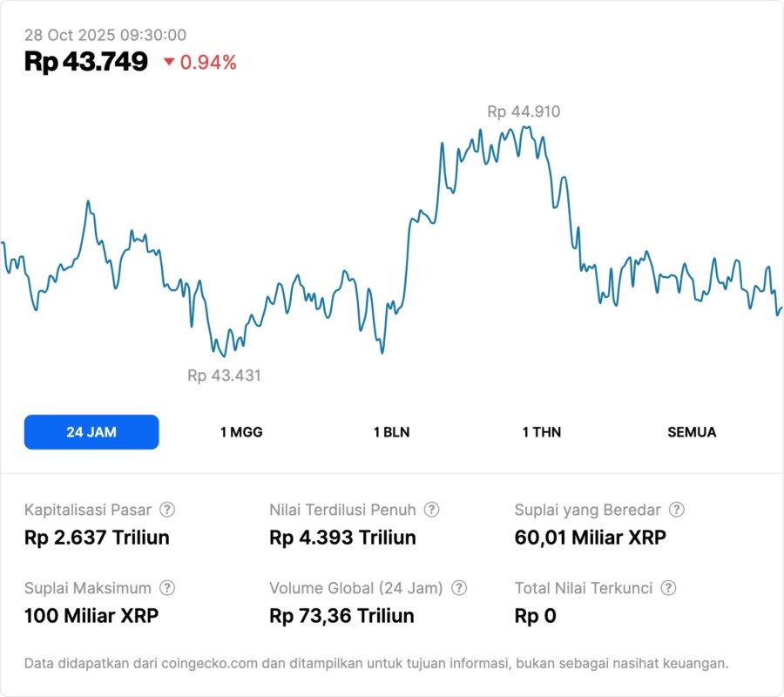Click the 0.94% change percentage

coord(208,62)
